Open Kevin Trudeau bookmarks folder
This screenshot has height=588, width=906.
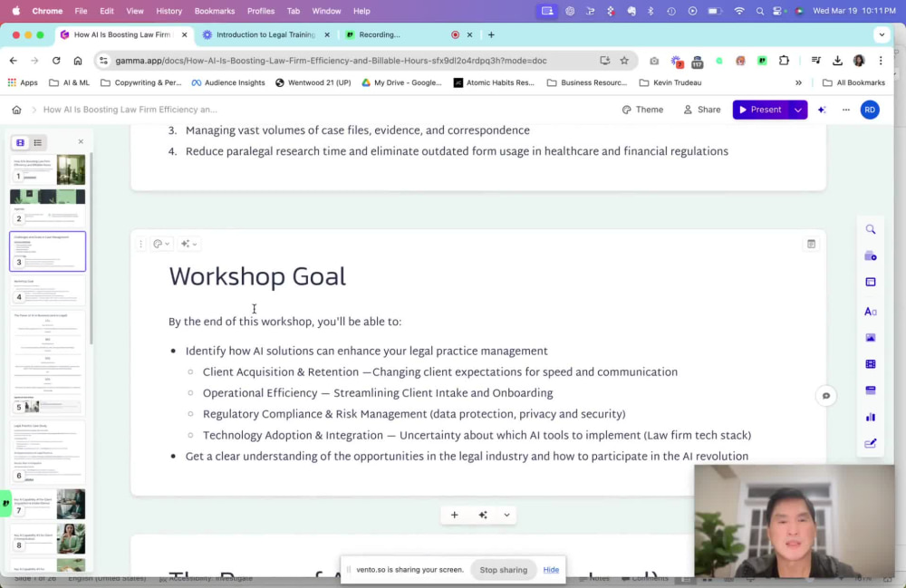670,82
